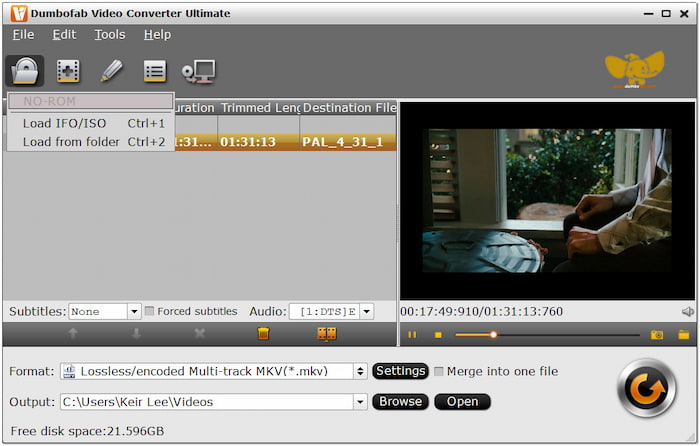Image resolution: width=700 pixels, height=446 pixels.
Task: Click the playback progress slider handle
Action: [493, 334]
